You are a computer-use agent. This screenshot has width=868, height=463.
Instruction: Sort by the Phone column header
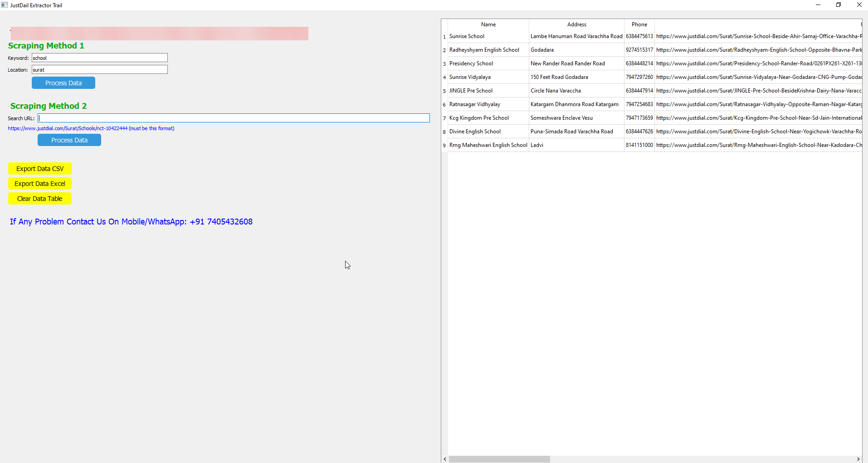(639, 24)
